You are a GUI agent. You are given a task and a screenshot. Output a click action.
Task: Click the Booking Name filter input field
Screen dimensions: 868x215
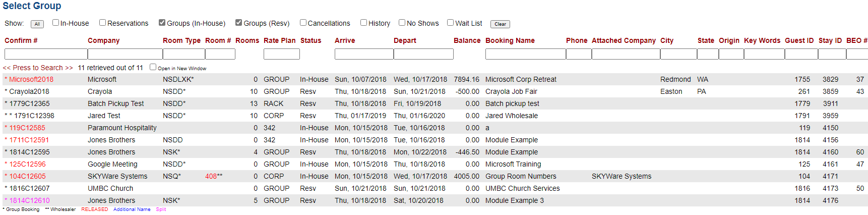pyautogui.click(x=525, y=54)
